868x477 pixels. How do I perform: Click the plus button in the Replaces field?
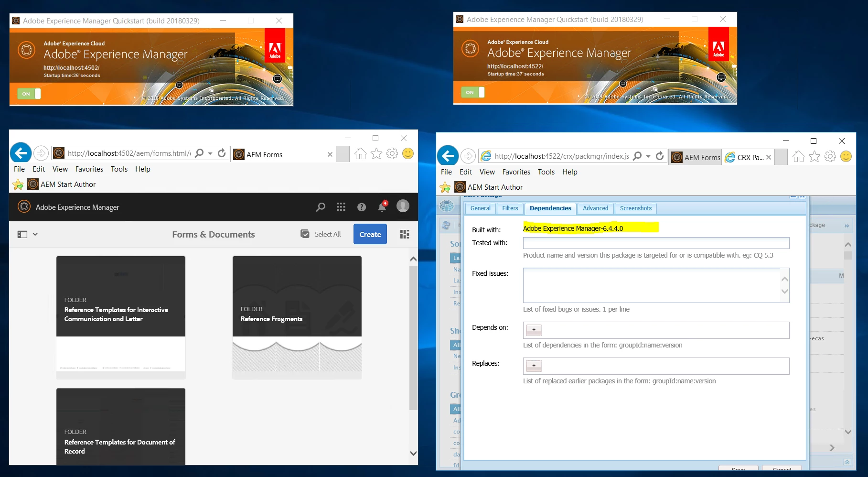point(534,366)
